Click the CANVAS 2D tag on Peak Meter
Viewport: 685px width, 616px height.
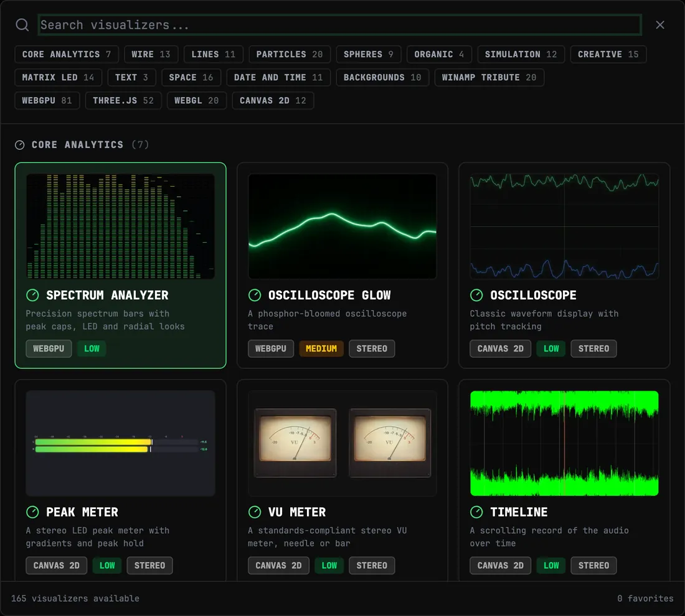coord(56,566)
